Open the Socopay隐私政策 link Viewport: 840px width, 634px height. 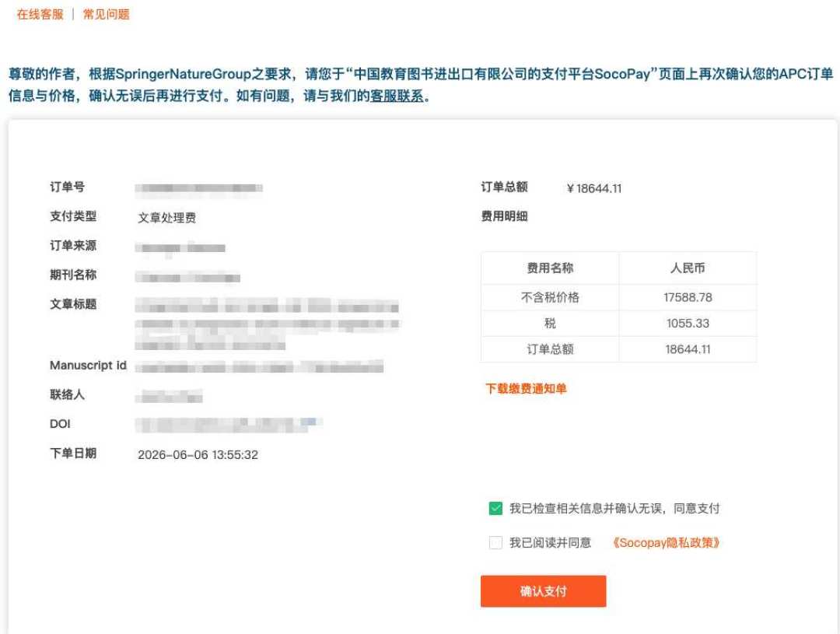coord(666,543)
